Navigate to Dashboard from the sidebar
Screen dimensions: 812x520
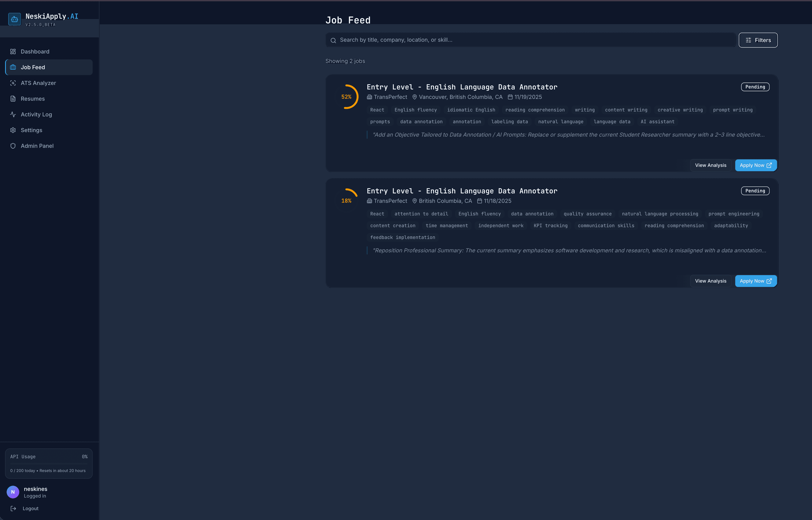35,51
